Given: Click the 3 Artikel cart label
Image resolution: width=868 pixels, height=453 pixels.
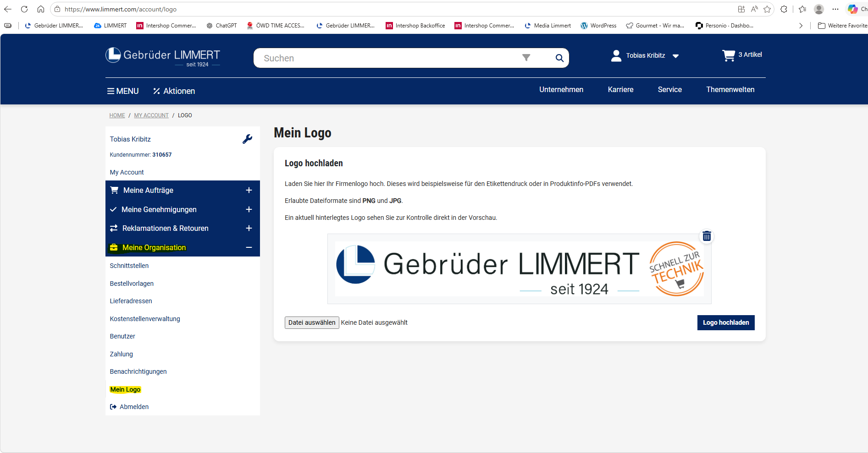Looking at the screenshot, I should pyautogui.click(x=750, y=55).
